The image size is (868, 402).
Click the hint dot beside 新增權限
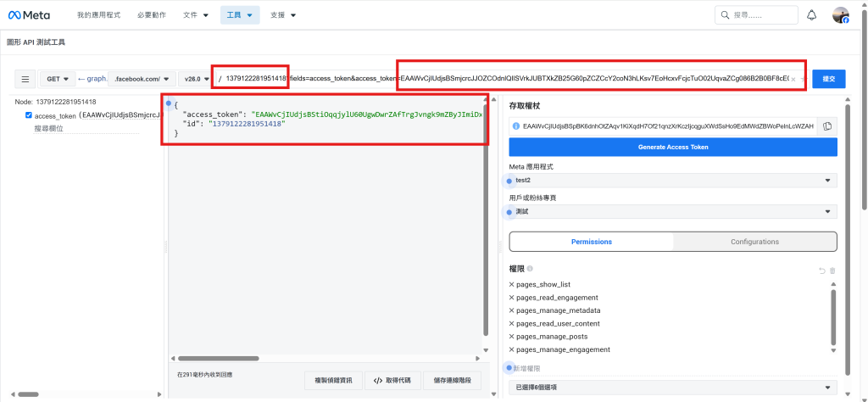(x=508, y=368)
